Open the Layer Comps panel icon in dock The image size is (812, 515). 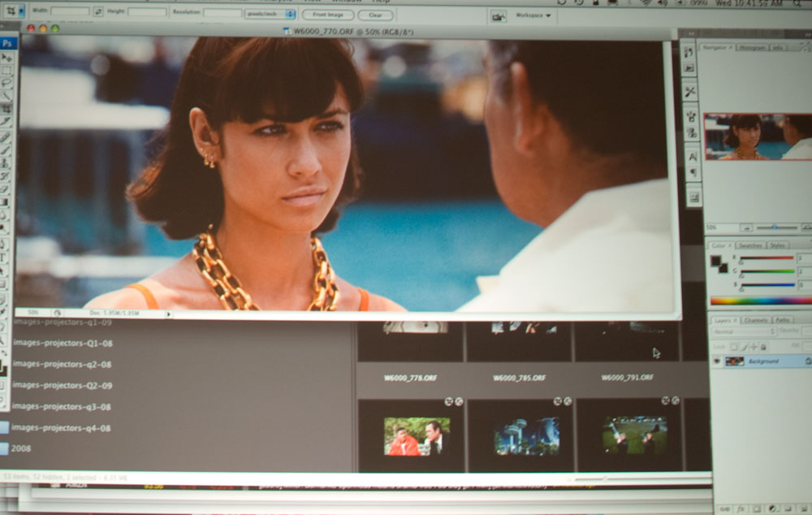[694, 197]
